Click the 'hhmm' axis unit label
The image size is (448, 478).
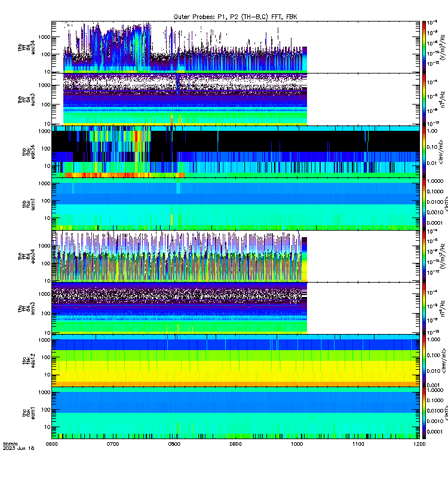click(x=10, y=444)
